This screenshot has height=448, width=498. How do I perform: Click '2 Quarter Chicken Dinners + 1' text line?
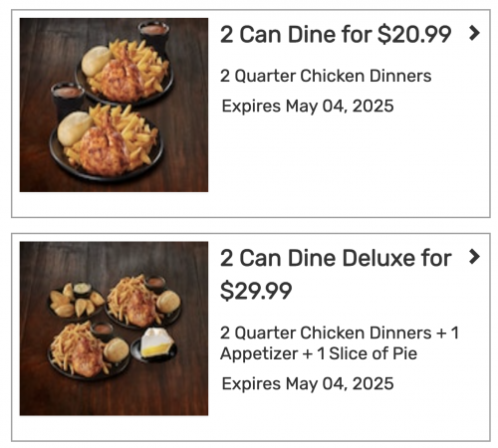340,333
